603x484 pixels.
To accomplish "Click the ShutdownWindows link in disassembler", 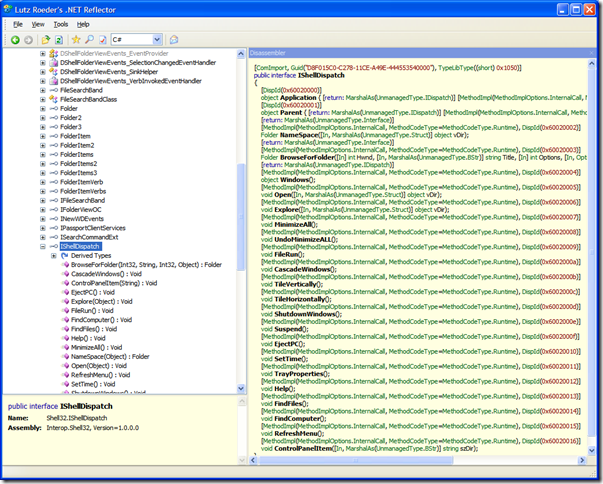I will coord(308,314).
